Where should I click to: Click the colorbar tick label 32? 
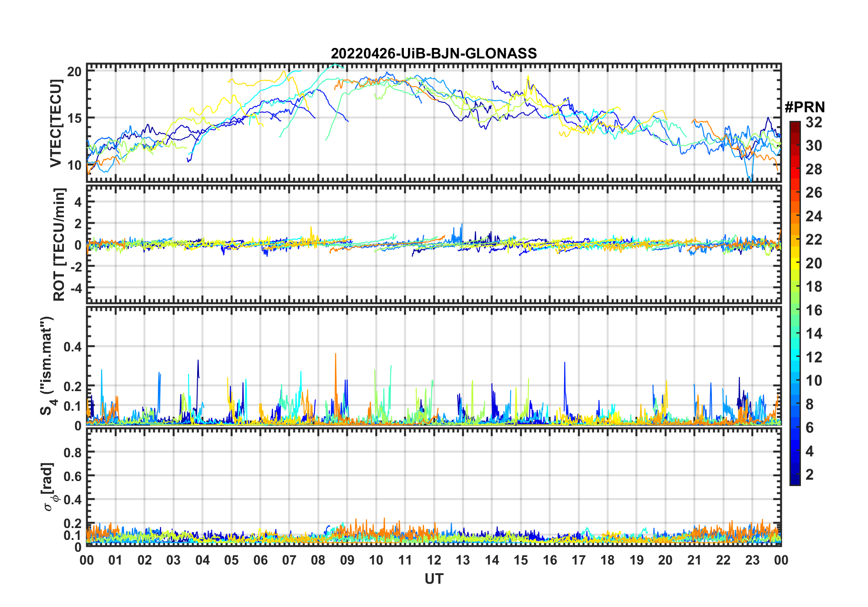(x=814, y=122)
